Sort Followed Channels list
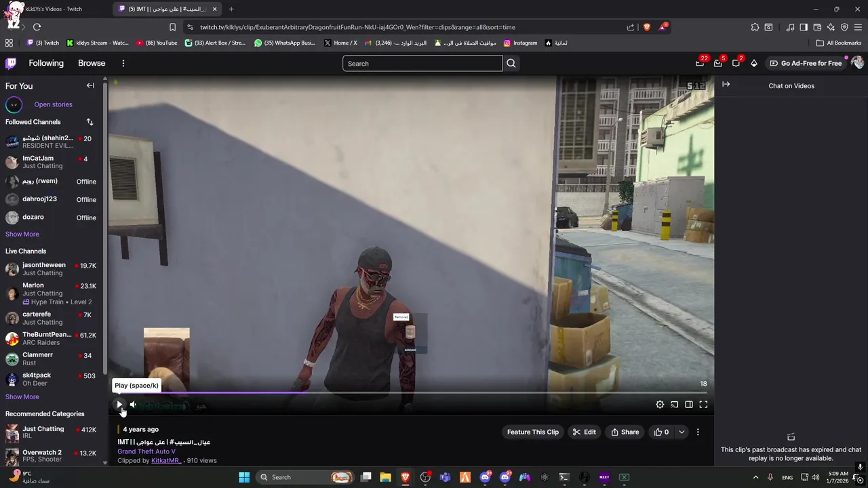This screenshot has width=868, height=488. point(90,122)
